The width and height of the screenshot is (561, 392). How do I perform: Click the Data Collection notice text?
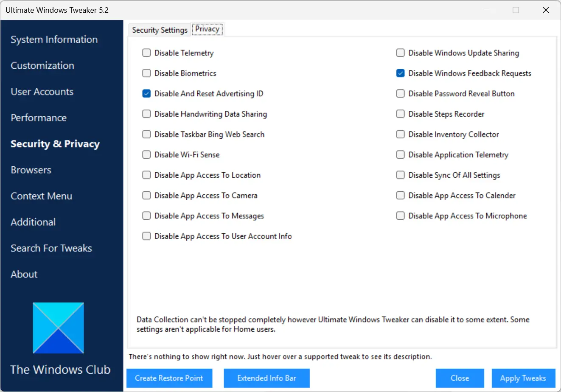click(x=333, y=325)
